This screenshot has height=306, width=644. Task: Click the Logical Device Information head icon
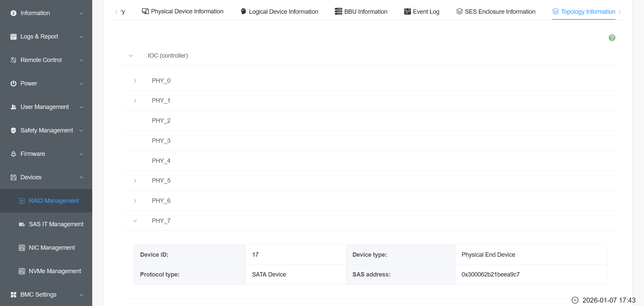[244, 11]
